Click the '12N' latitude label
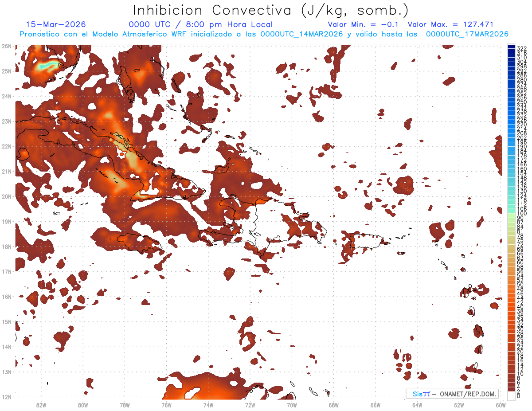 click(7, 397)
